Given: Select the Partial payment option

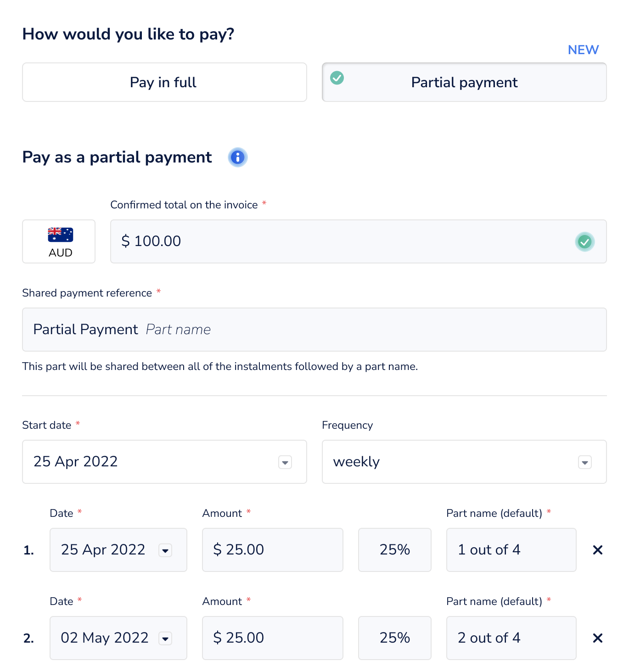Looking at the screenshot, I should (464, 82).
